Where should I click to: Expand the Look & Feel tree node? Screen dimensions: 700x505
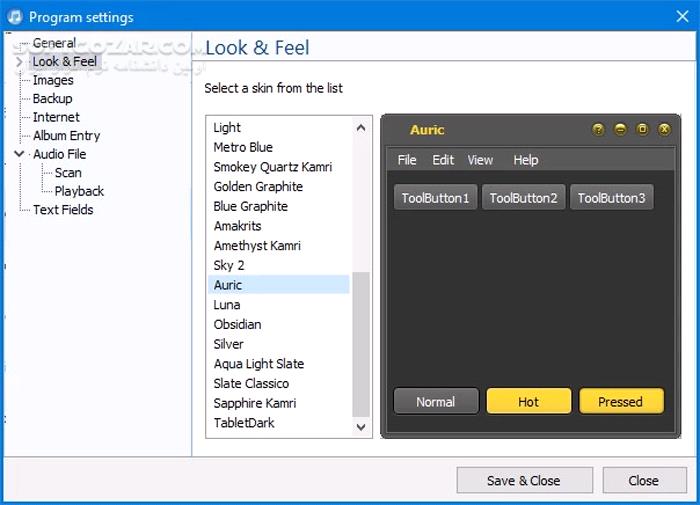coord(19,62)
